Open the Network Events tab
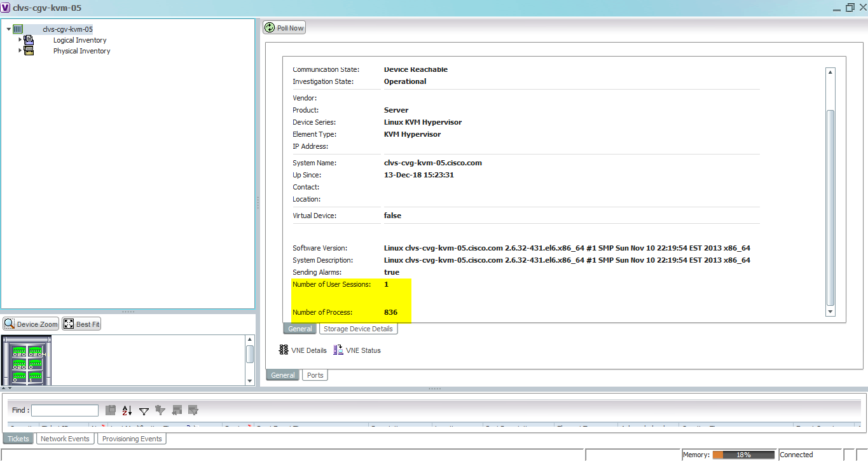Screen dimensions: 868x461 [65, 438]
